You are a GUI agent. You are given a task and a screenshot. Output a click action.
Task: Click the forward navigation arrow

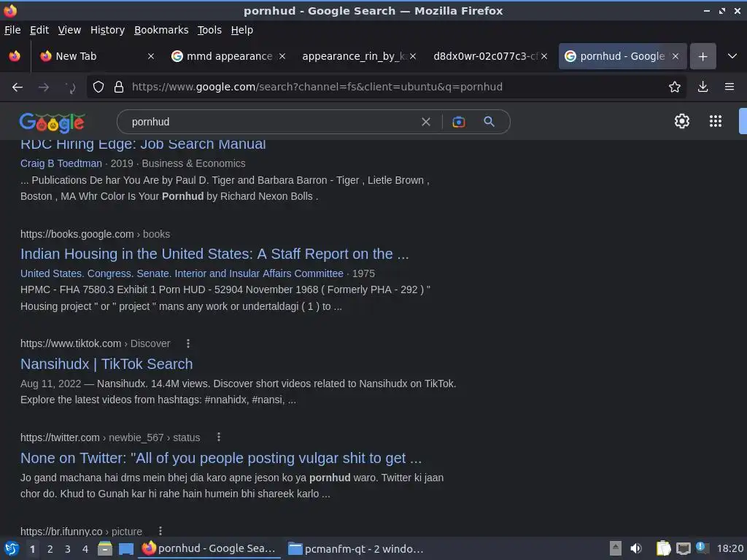coord(44,87)
